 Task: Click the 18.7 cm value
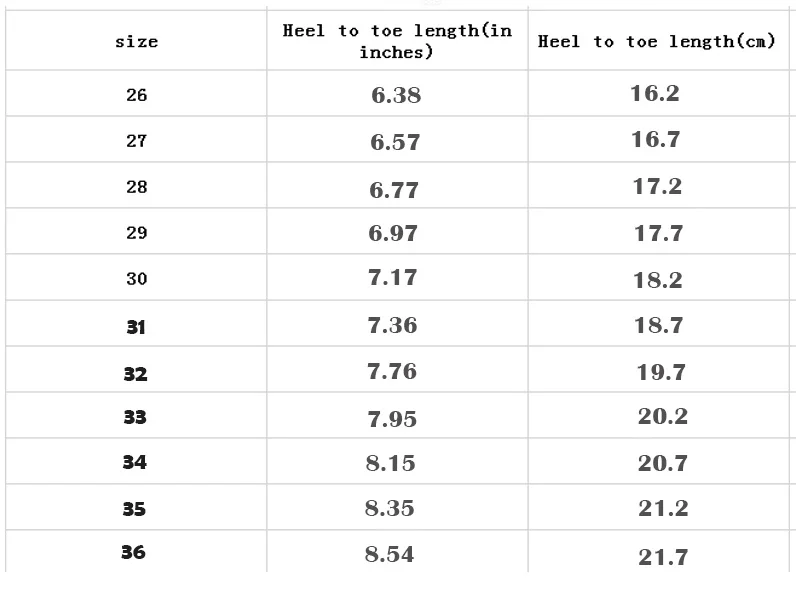click(658, 325)
